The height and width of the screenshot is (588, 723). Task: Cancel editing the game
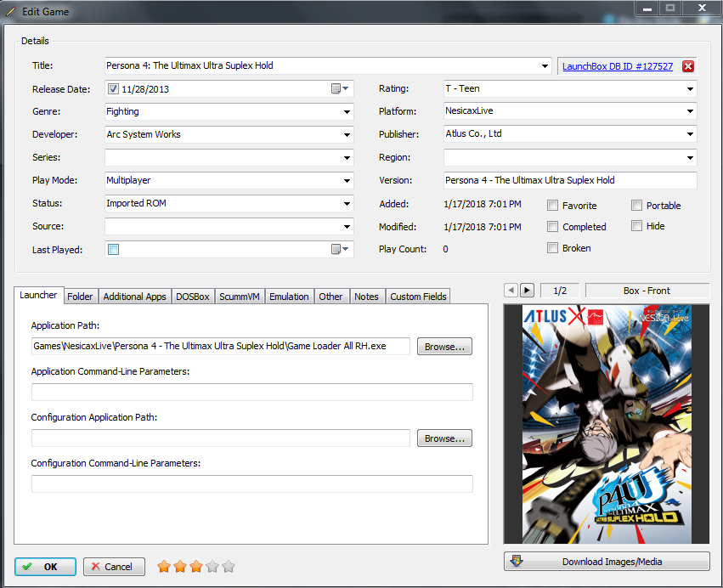click(114, 567)
